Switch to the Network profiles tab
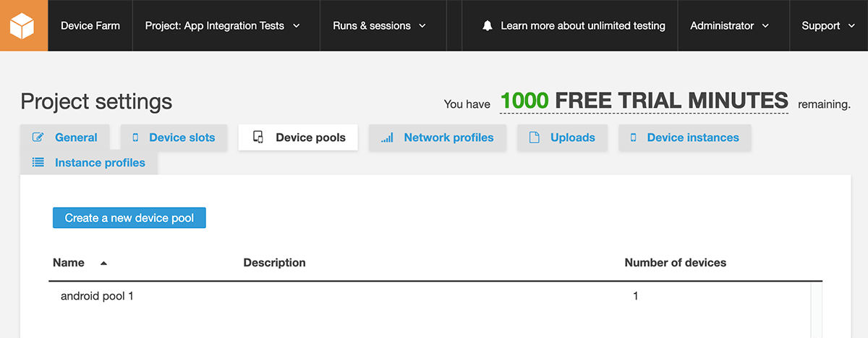Image resolution: width=868 pixels, height=338 pixels. point(448,138)
